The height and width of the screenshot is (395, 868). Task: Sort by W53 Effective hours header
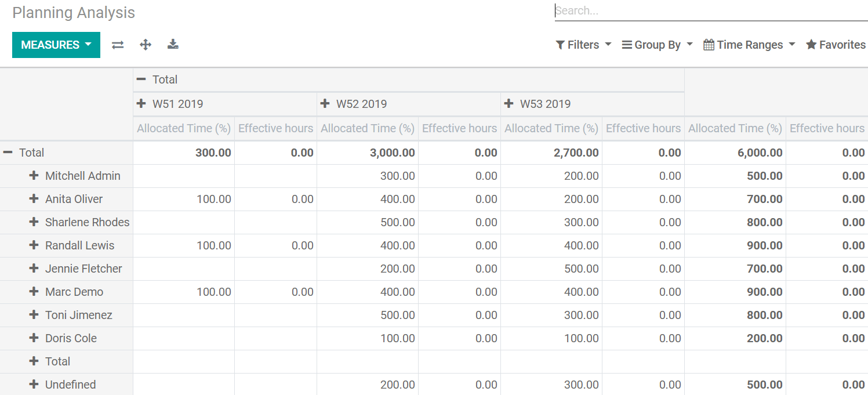coord(644,129)
